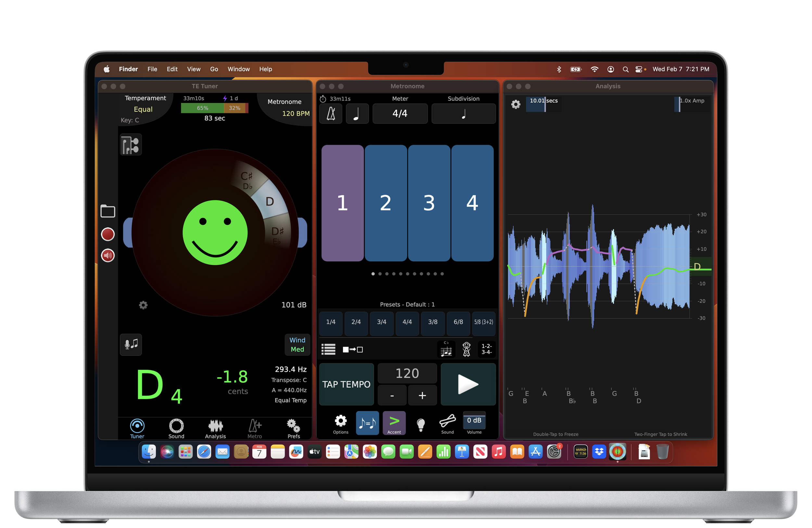Viewport: 812px width, 528px height.
Task: Click the sequence list icon in the Metronome
Action: (x=328, y=349)
